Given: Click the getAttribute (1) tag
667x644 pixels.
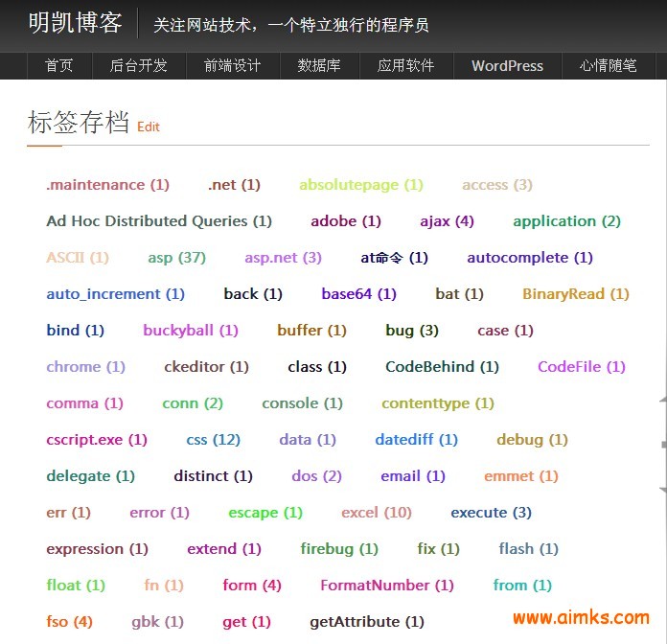Looking at the screenshot, I should click(x=367, y=622).
